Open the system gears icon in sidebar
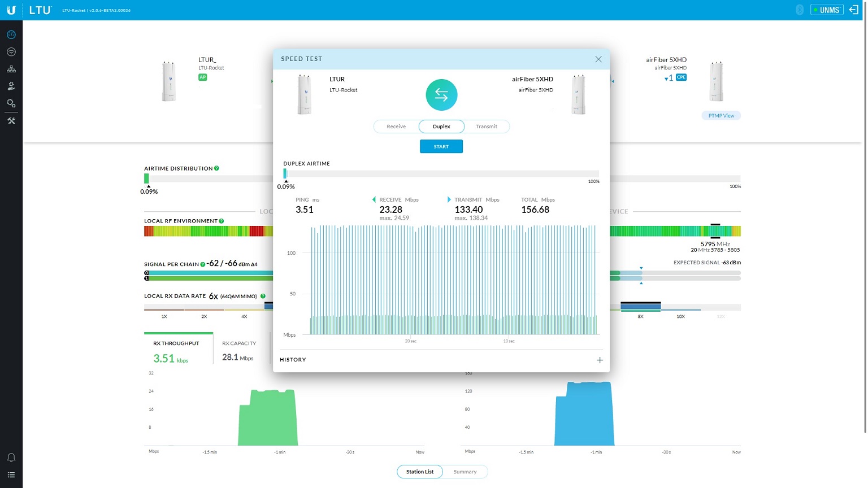868x488 pixels. 11,103
